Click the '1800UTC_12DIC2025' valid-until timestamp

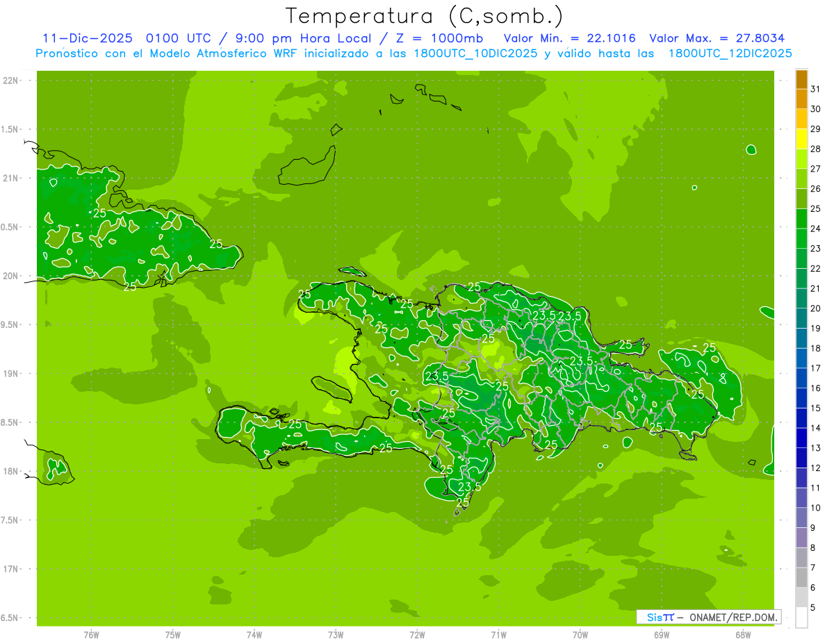click(730, 53)
